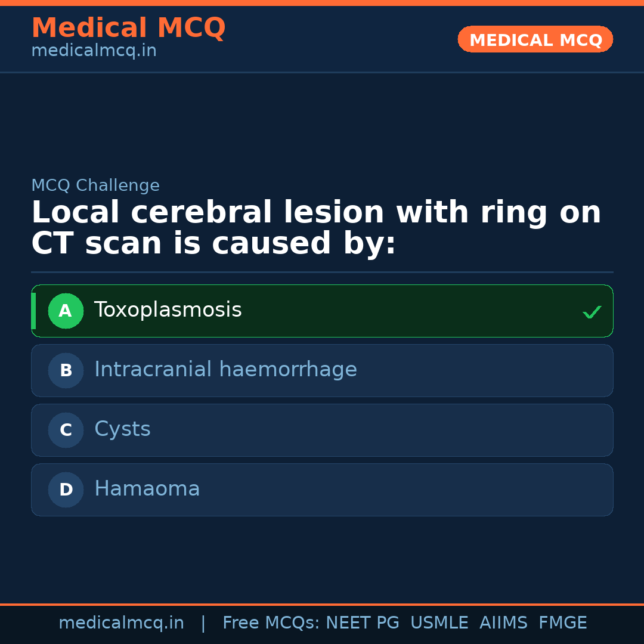Screen dimensions: 644x644
Task: Click the letter D circle icon
Action: 66,490
